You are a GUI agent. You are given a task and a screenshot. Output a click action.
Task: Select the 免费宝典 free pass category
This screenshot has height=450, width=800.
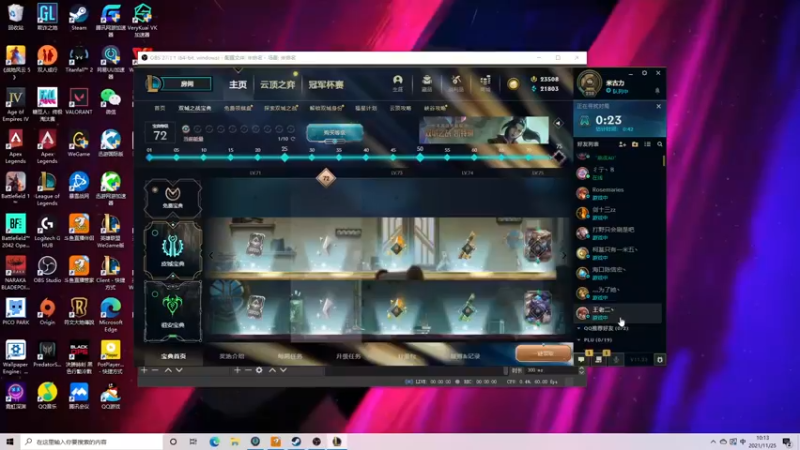[172, 198]
